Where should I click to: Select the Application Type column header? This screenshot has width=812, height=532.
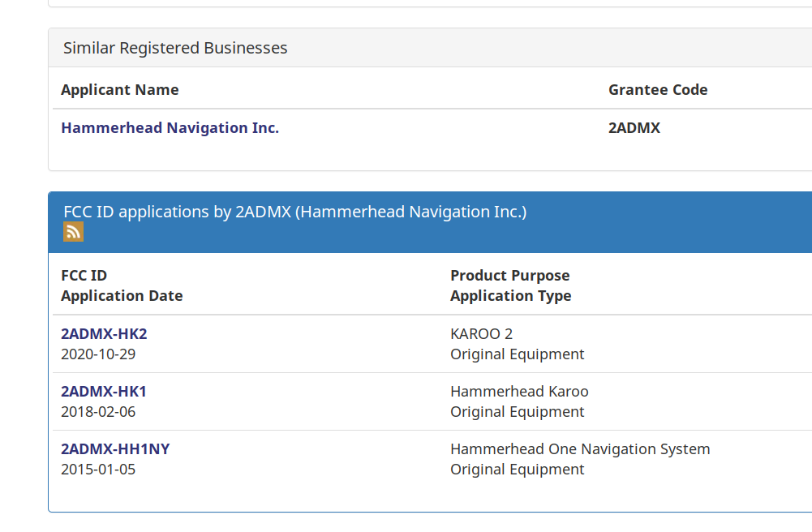click(x=510, y=296)
